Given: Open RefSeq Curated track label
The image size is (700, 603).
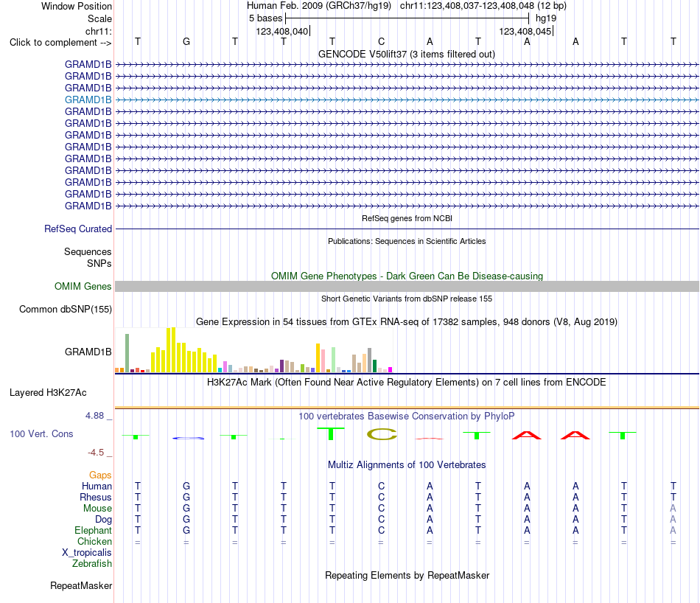Looking at the screenshot, I should [77, 229].
